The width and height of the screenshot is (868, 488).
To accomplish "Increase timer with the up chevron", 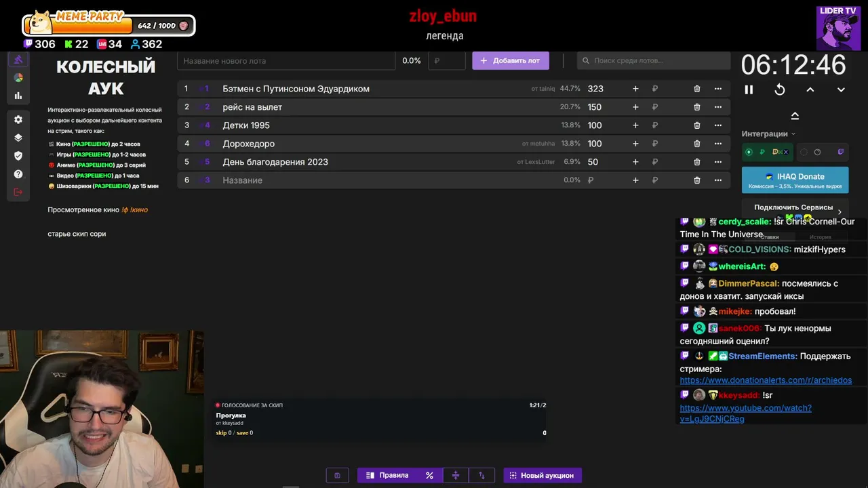I will 810,89.
